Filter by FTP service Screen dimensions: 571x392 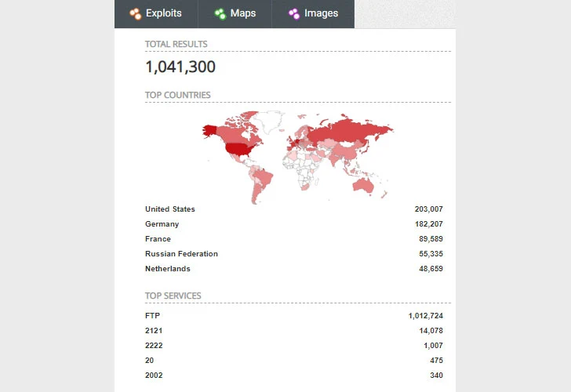[152, 316]
